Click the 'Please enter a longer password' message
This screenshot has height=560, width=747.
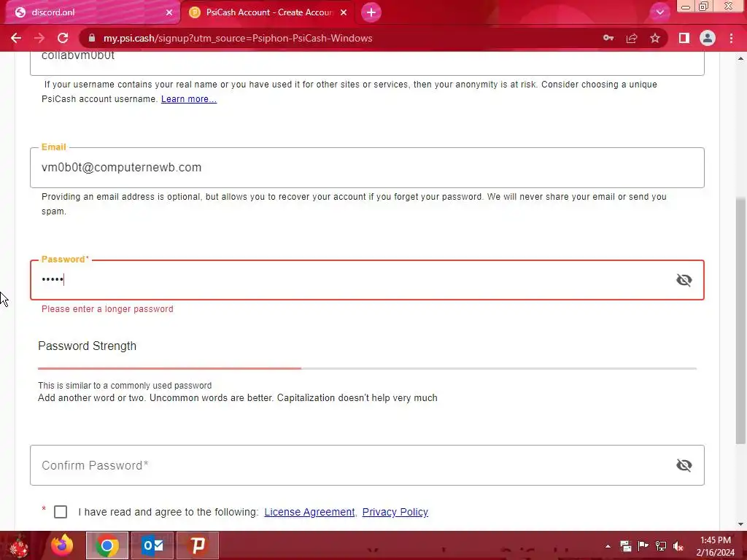pyautogui.click(x=107, y=309)
